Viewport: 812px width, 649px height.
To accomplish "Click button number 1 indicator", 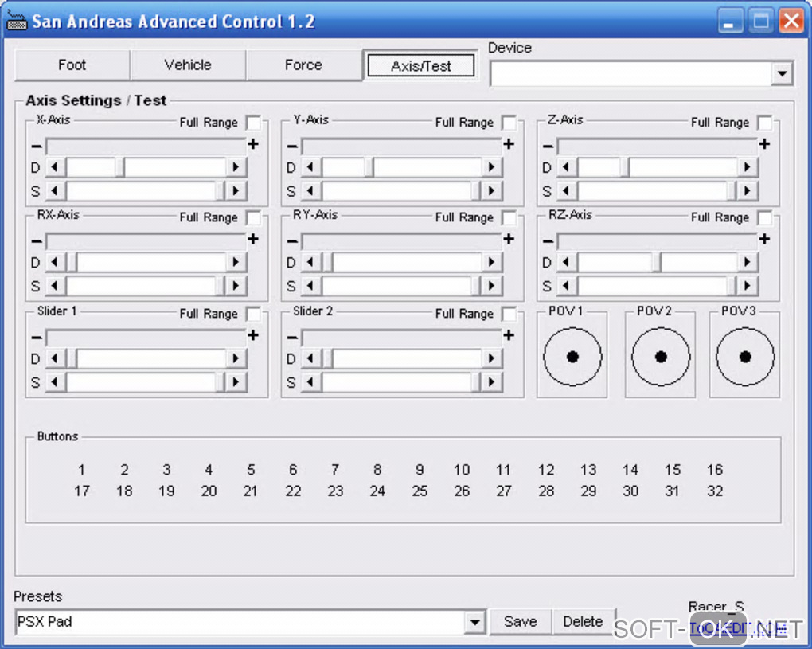I will coord(81,470).
